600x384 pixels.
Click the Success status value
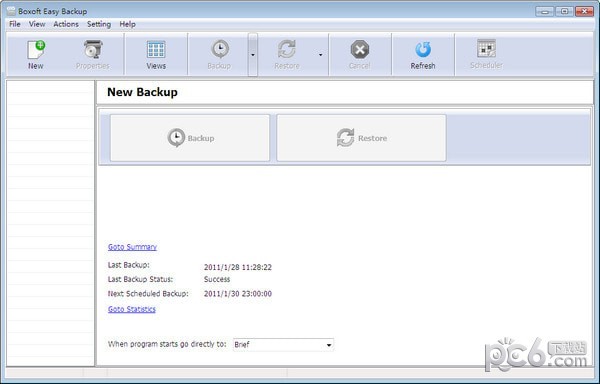(x=217, y=279)
